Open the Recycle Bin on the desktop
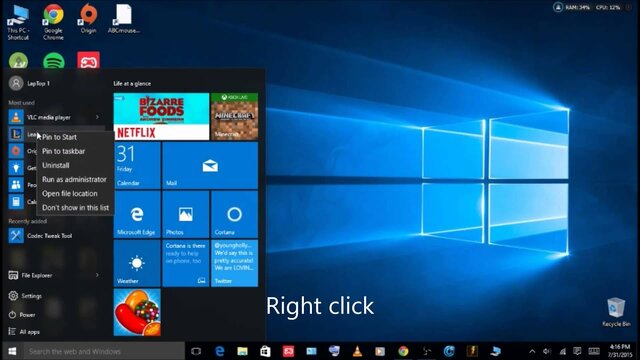The image size is (640, 360). coord(616,312)
